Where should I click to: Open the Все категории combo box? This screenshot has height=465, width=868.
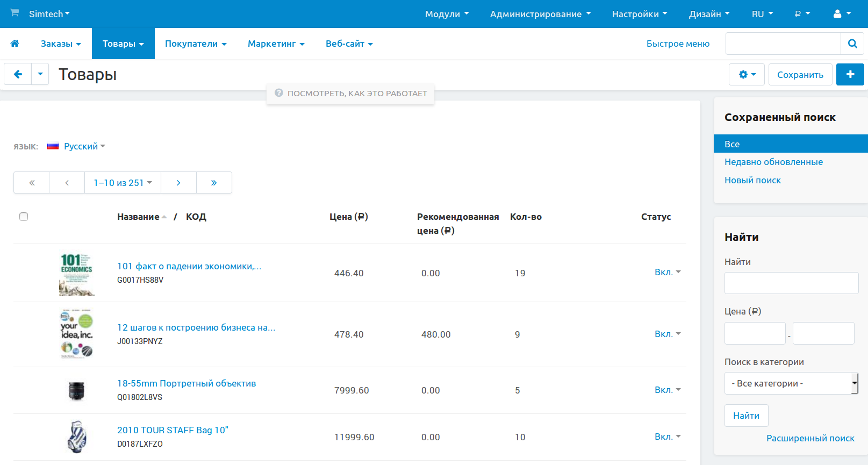click(791, 383)
